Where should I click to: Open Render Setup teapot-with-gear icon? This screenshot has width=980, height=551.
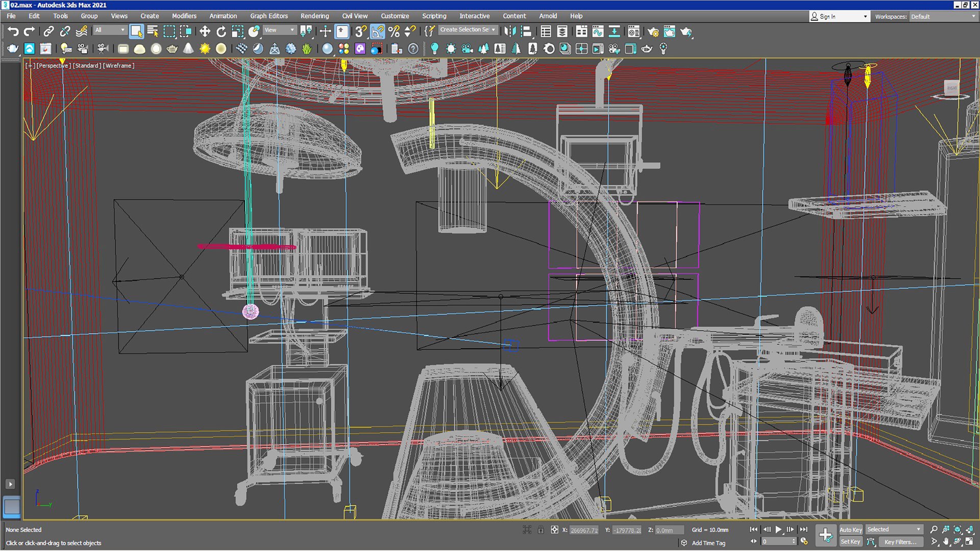[653, 32]
